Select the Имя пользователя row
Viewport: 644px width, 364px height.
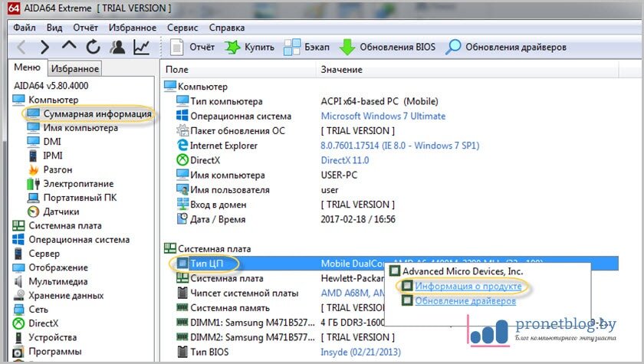pos(390,190)
